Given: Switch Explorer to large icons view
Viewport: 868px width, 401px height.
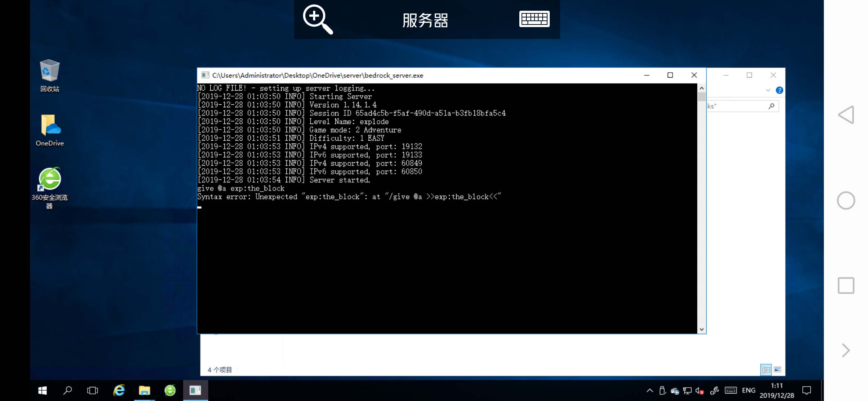Looking at the screenshot, I should pyautogui.click(x=777, y=369).
